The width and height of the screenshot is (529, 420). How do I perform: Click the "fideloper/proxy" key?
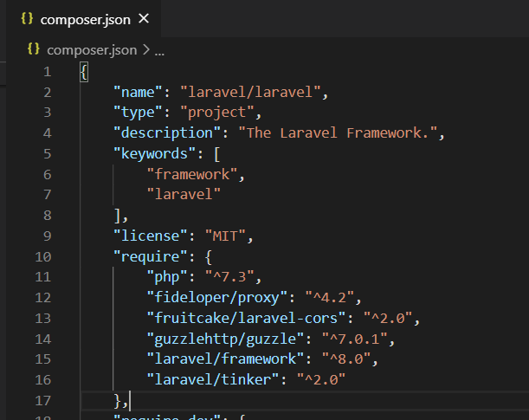pos(216,298)
